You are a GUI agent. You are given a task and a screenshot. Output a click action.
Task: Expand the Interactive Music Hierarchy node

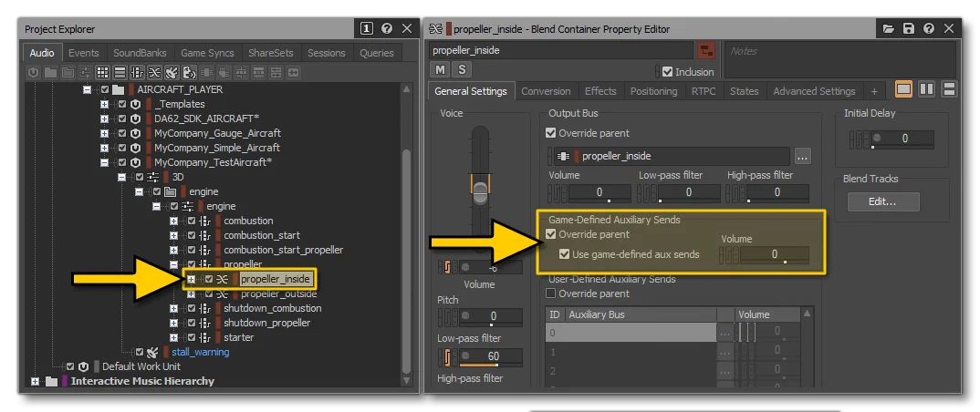[35, 381]
